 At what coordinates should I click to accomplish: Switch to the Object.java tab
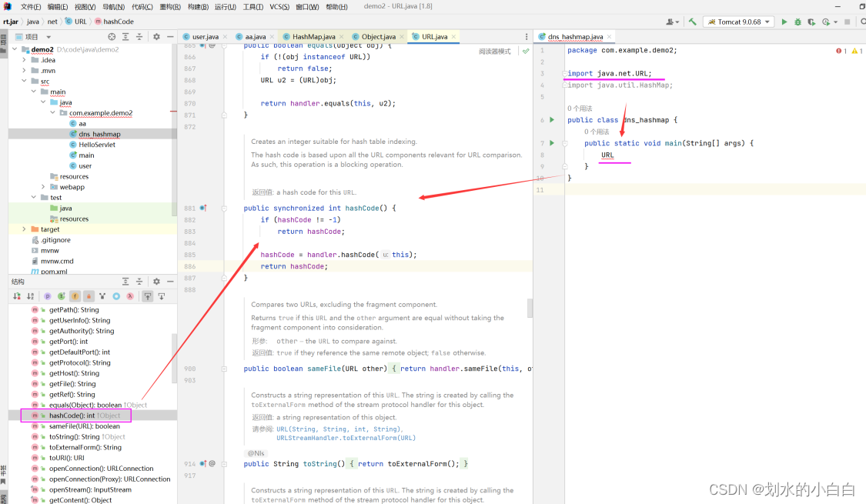[378, 36]
